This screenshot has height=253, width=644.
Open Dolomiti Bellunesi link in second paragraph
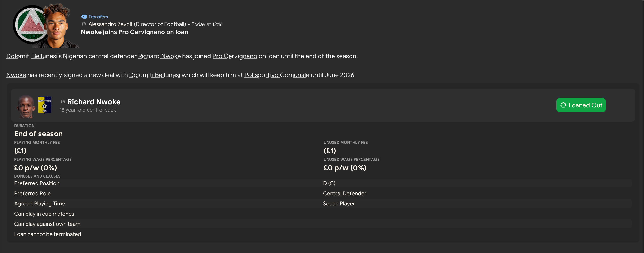(155, 75)
